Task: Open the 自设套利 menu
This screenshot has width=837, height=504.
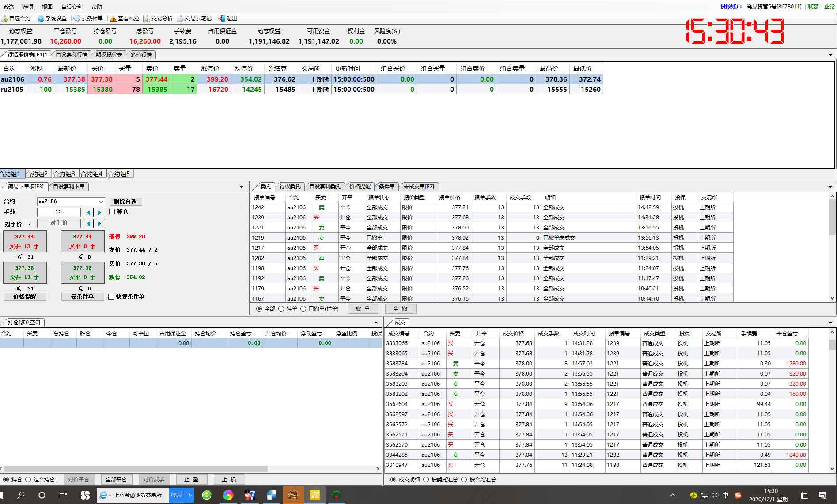Action: pyautogui.click(x=72, y=7)
